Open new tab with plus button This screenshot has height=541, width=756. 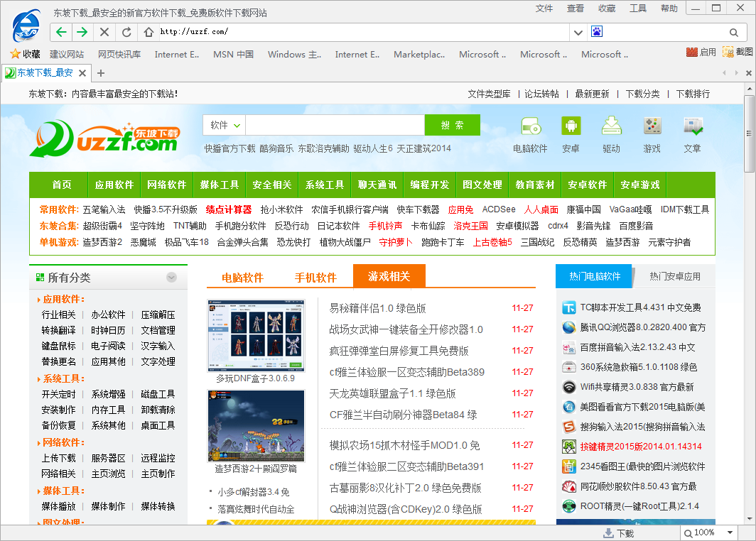point(101,73)
